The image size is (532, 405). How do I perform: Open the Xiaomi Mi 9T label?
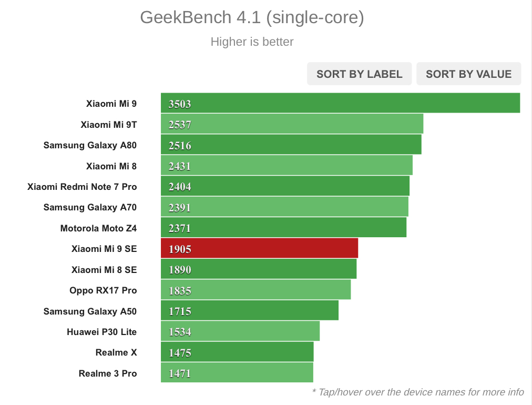click(x=109, y=125)
